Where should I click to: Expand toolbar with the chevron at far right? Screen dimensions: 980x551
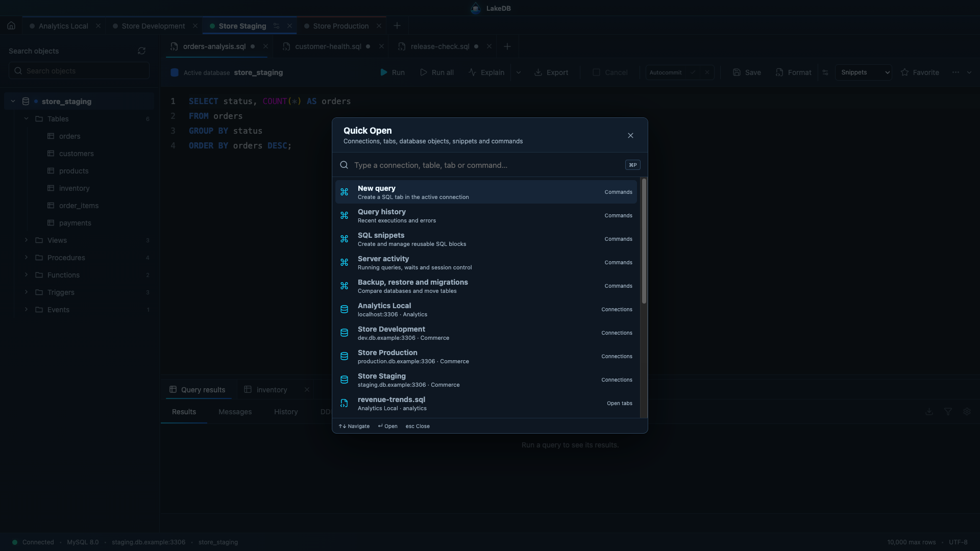click(969, 72)
